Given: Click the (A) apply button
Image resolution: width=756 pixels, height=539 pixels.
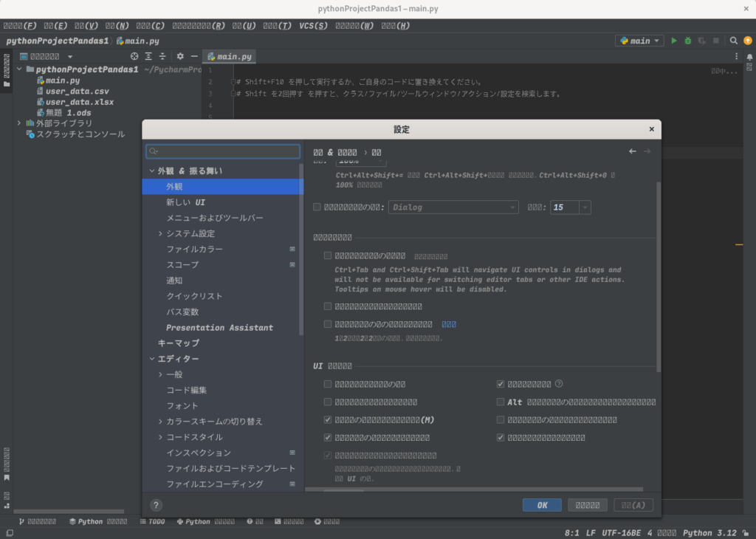Looking at the screenshot, I should tap(633, 505).
